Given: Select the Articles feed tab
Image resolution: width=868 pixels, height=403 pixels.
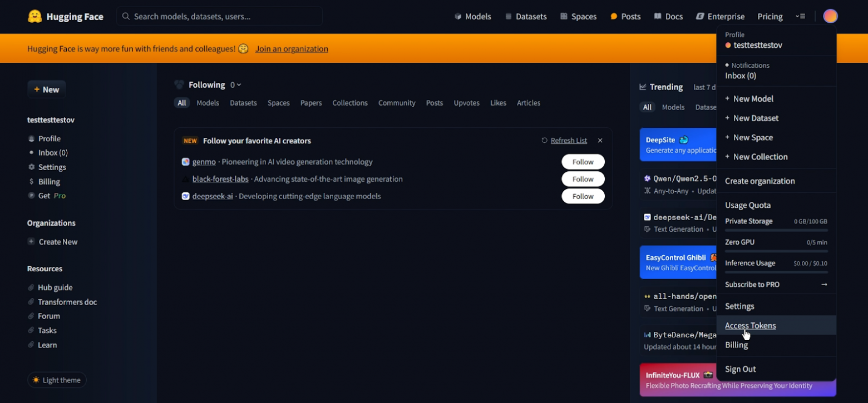Looking at the screenshot, I should pos(529,103).
